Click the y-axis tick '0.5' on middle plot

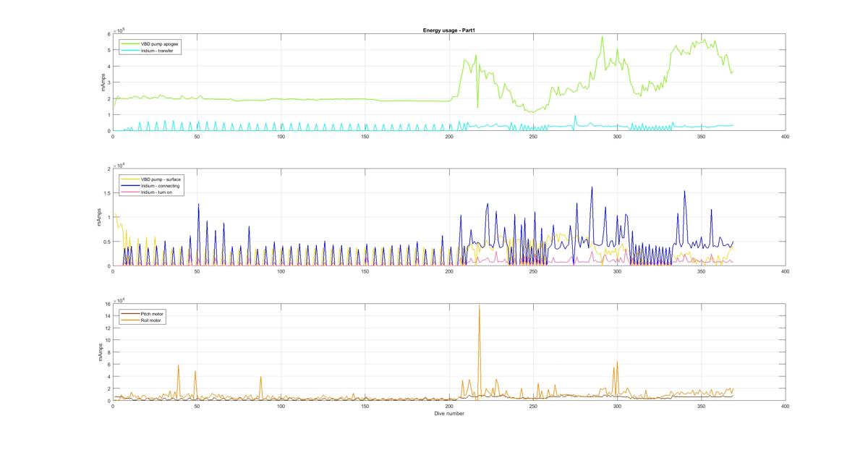(x=107, y=242)
